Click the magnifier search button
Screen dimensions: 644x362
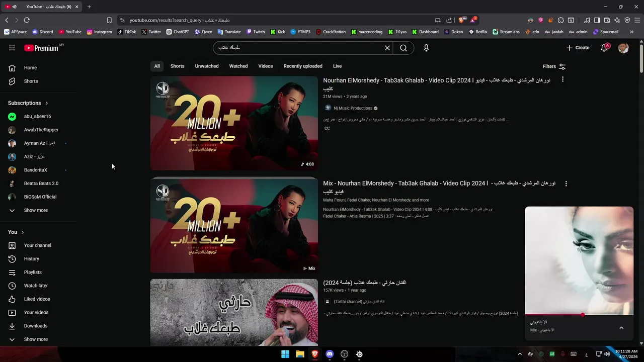point(404,48)
